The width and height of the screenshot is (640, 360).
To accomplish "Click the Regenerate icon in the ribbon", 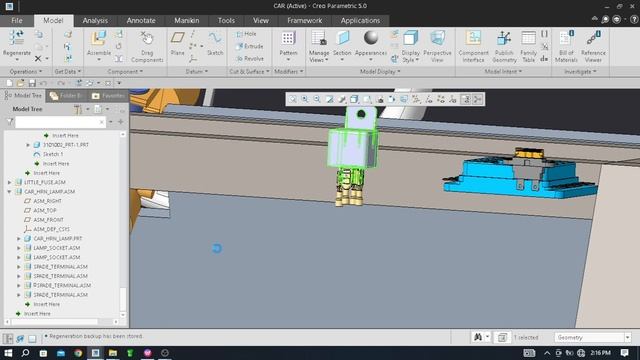I will 17,38.
